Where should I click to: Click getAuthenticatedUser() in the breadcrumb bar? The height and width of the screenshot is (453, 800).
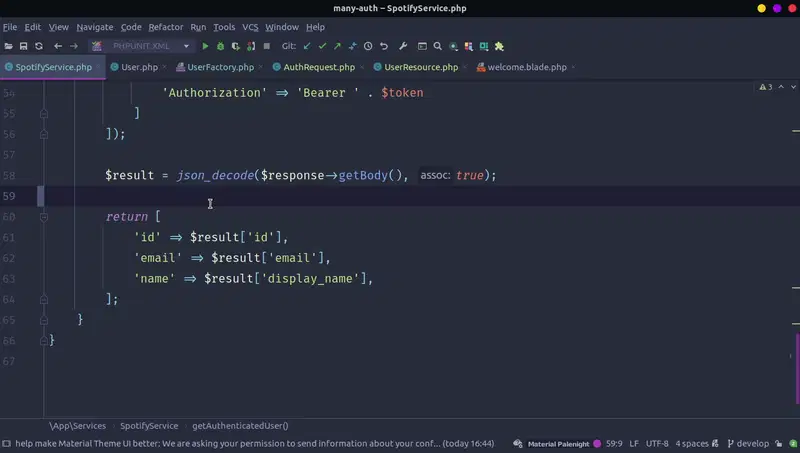pyautogui.click(x=240, y=425)
